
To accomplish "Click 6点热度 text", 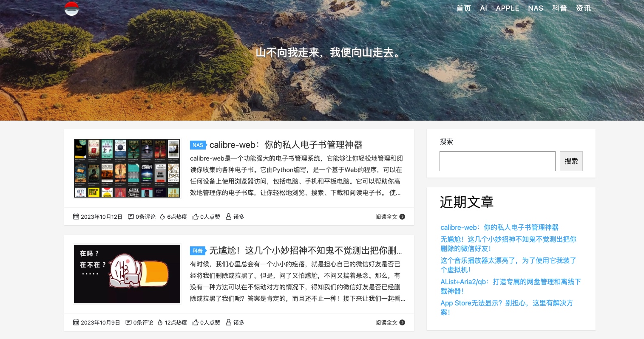I will tap(177, 217).
